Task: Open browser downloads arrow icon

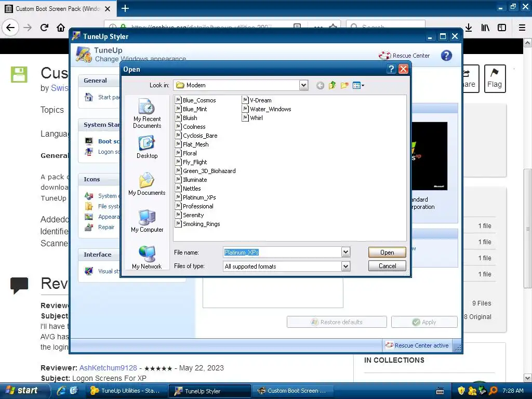Action: click(x=469, y=28)
